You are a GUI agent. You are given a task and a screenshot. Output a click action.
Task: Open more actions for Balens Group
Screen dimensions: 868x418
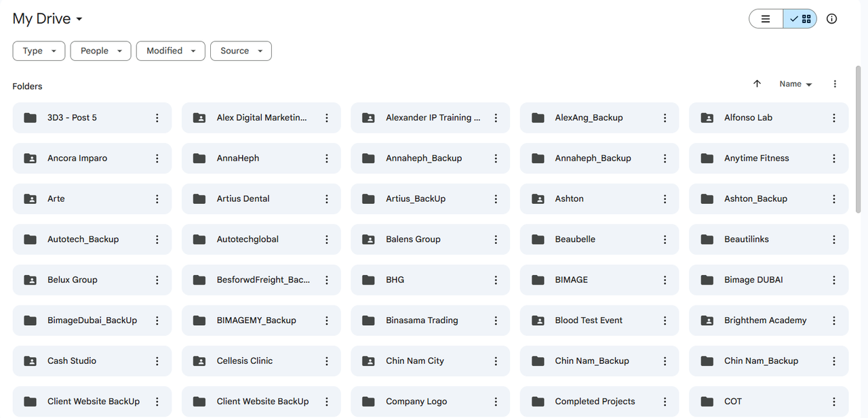[x=496, y=240]
